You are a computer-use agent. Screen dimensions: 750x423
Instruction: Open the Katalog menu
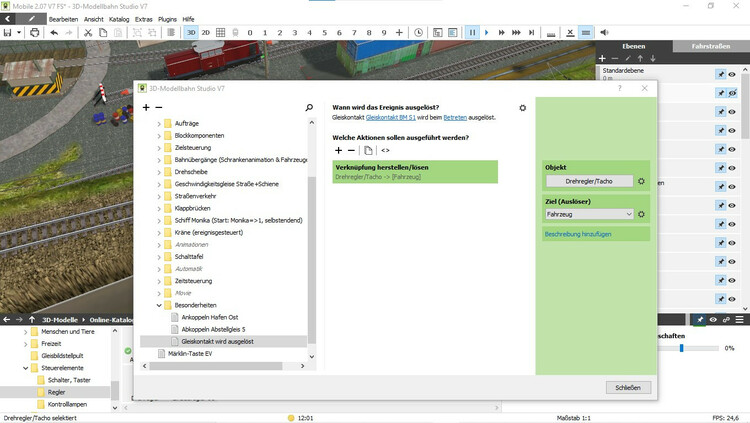pyautogui.click(x=121, y=19)
